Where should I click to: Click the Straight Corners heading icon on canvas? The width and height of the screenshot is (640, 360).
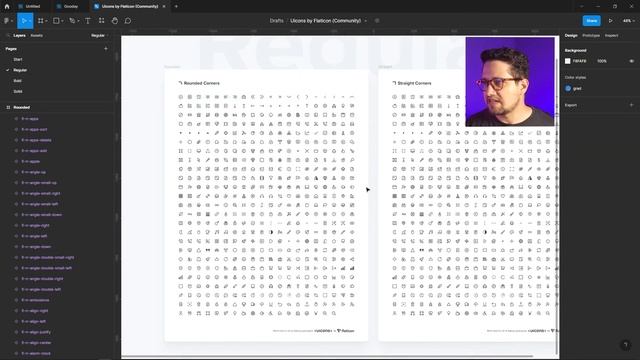coord(394,83)
